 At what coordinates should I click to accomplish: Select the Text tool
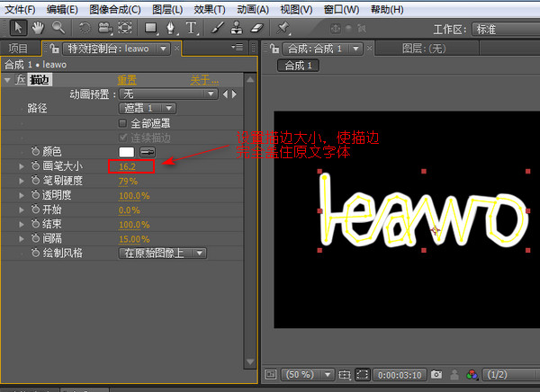pyautogui.click(x=192, y=28)
